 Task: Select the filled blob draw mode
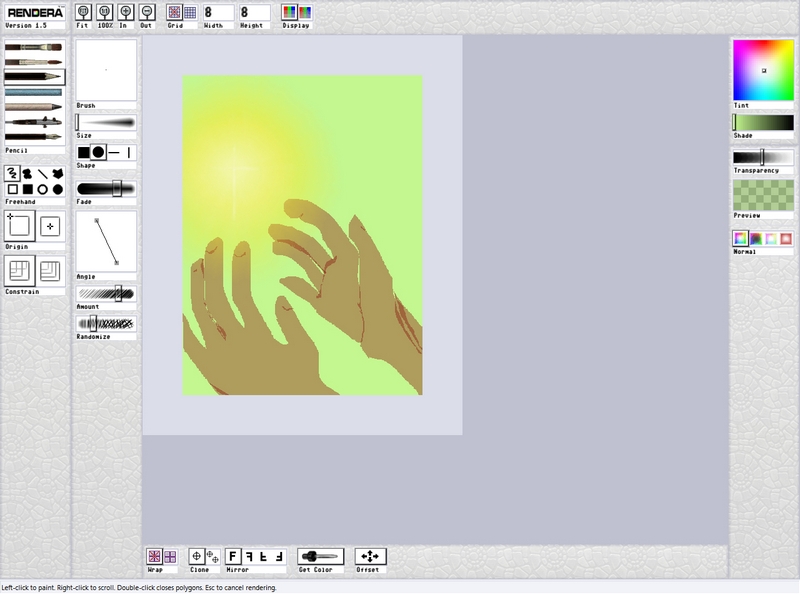point(28,174)
